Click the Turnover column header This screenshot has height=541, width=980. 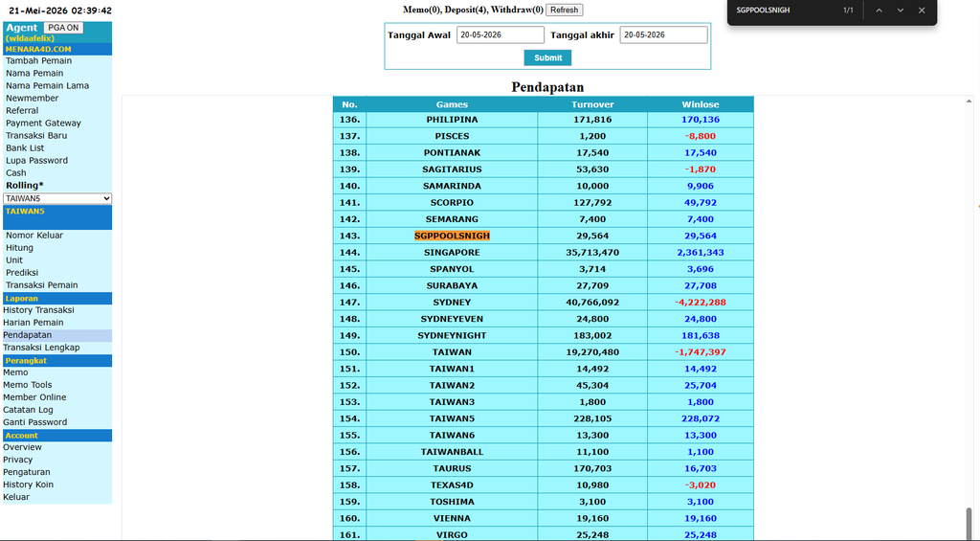tap(592, 104)
